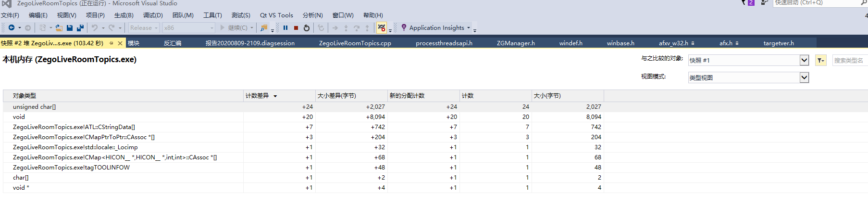The image size is (868, 221).
Task: Switch to the 模块 modules tab
Action: [x=134, y=43]
